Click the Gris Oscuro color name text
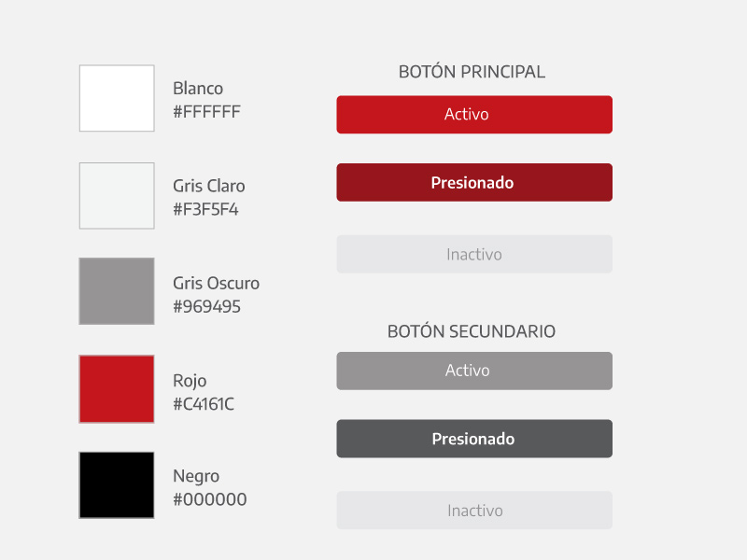This screenshot has height=560, width=747. (217, 284)
